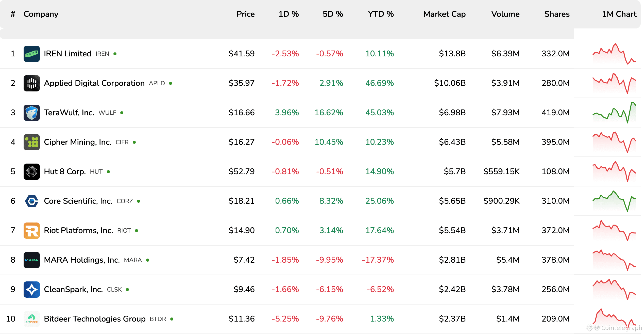Screen dimensions: 644x334
Task: Click the row number for Hut 8 Corp.
Action: [13, 171]
